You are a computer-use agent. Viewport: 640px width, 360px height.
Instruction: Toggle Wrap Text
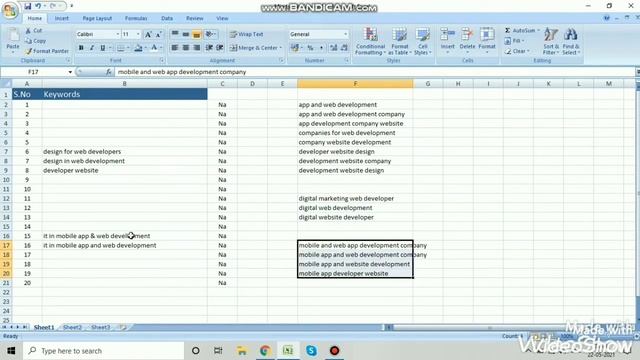(247, 34)
